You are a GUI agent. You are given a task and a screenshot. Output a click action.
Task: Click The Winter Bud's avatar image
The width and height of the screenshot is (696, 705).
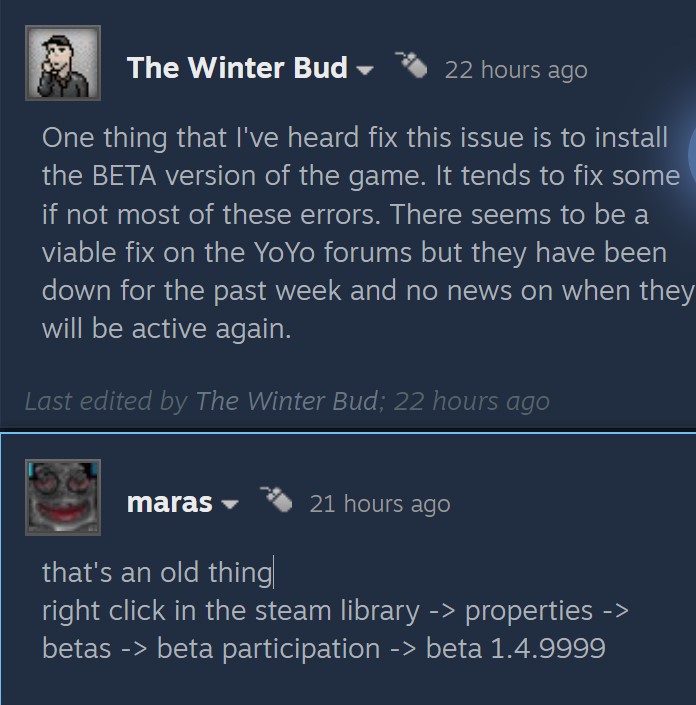[x=62, y=64]
